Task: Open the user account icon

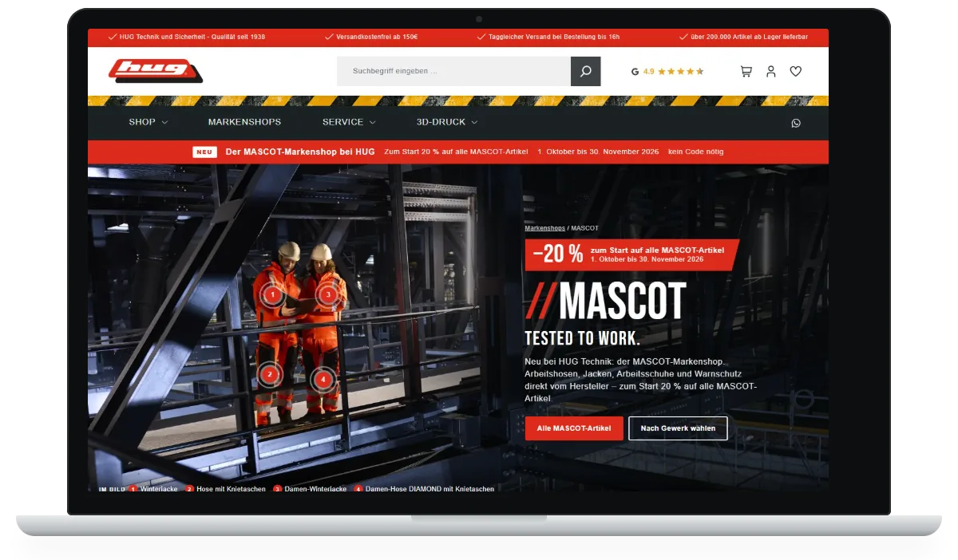Action: 770,71
